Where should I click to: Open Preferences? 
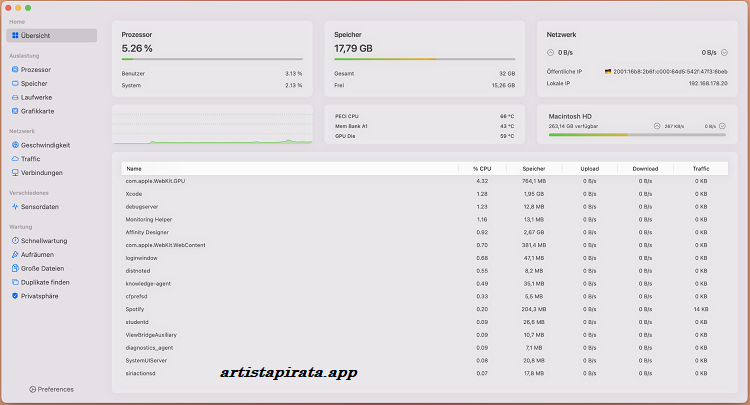(51, 389)
